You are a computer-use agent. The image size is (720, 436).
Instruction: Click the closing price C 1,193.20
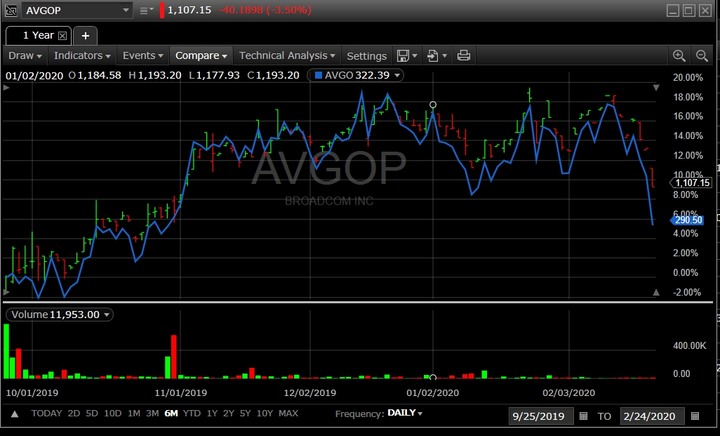pos(274,75)
